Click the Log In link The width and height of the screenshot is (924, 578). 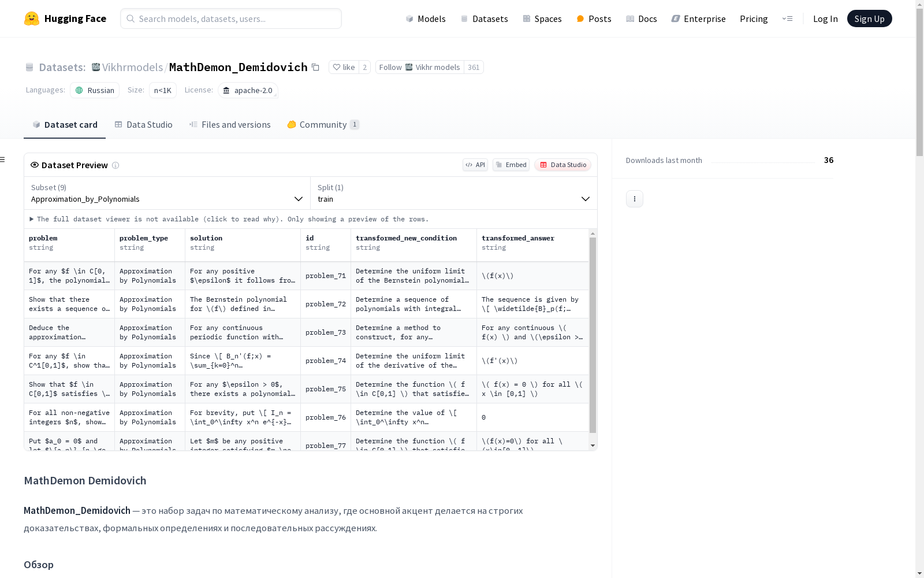point(825,18)
